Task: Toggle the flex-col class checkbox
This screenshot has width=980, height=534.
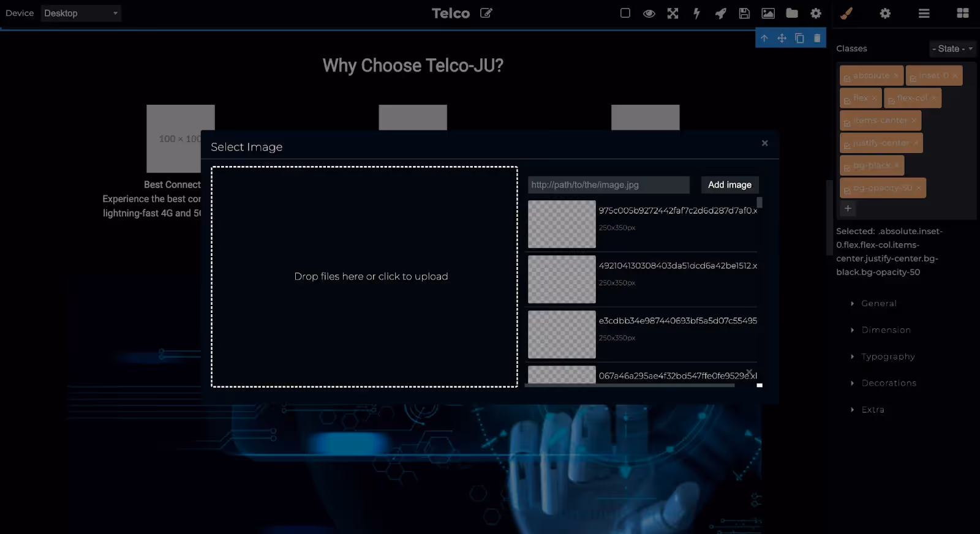Action: tap(891, 101)
